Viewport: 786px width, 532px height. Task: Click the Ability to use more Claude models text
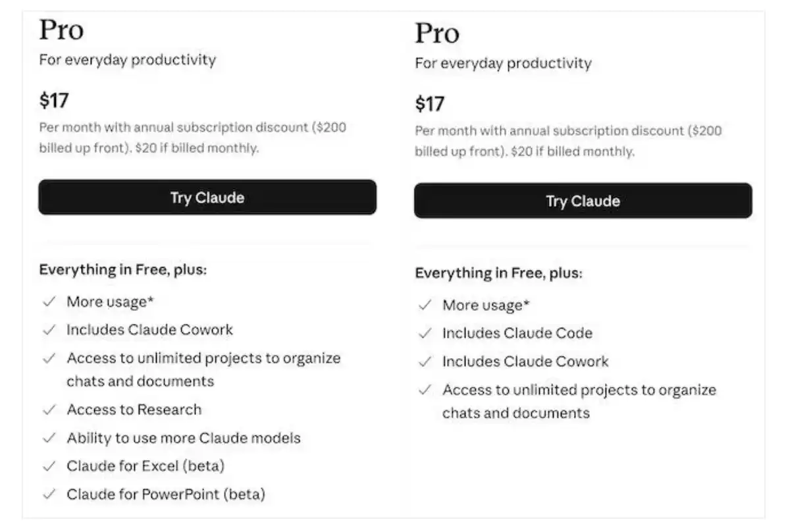[x=183, y=438]
